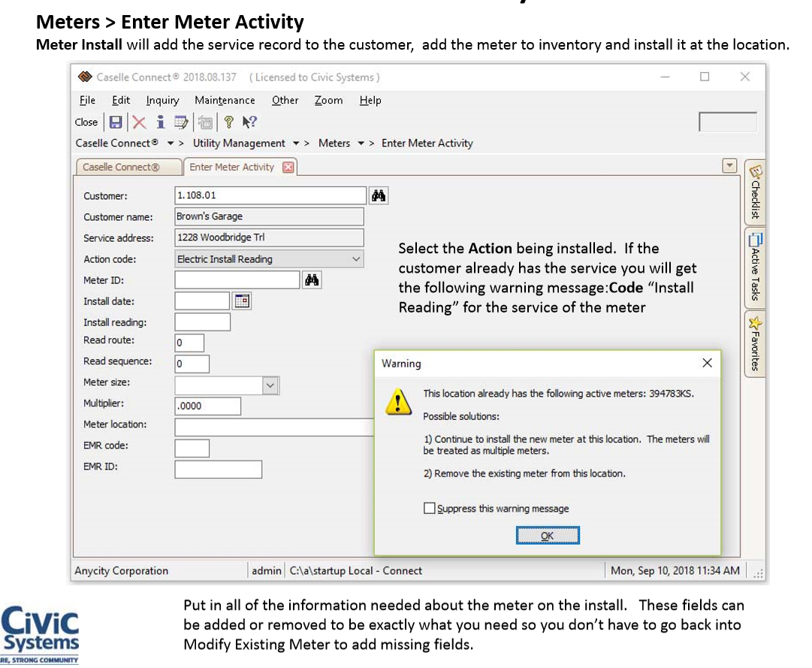The width and height of the screenshot is (812, 668).
Task: Open the Help menu
Action: pyautogui.click(x=370, y=100)
